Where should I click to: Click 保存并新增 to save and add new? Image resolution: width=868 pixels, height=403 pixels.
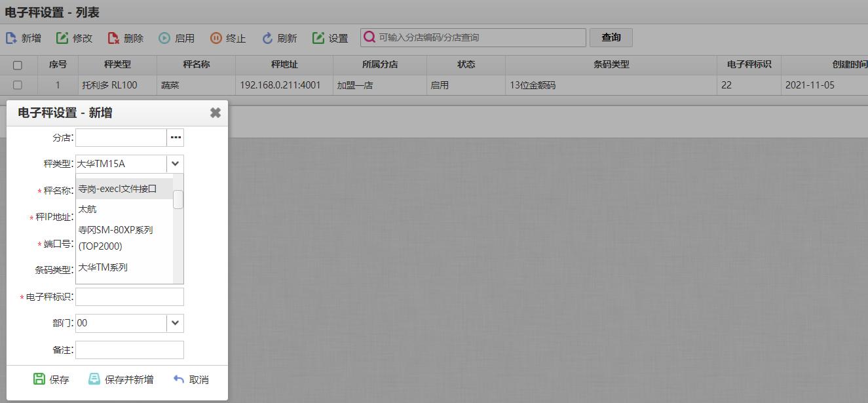(x=121, y=379)
